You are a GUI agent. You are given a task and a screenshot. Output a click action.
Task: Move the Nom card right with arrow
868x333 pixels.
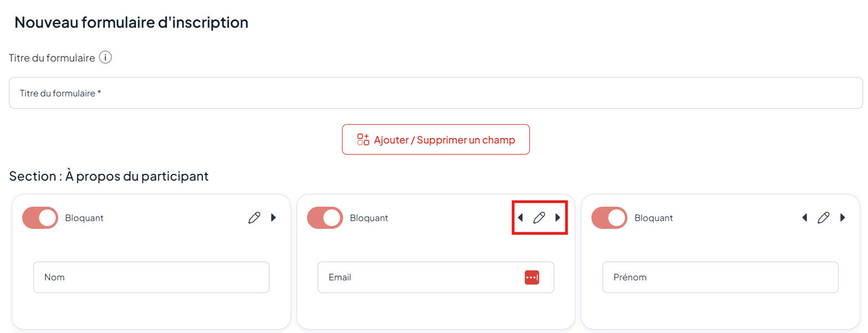tap(273, 218)
